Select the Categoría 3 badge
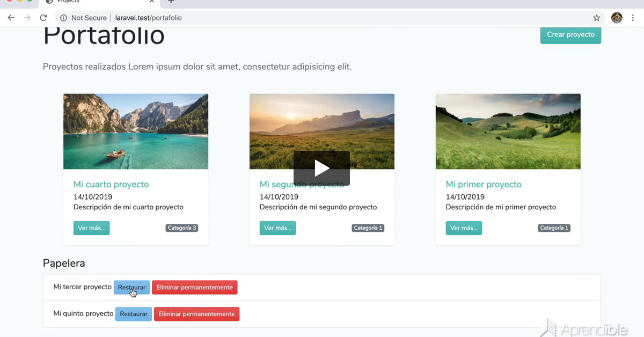The height and width of the screenshot is (337, 644). (182, 228)
